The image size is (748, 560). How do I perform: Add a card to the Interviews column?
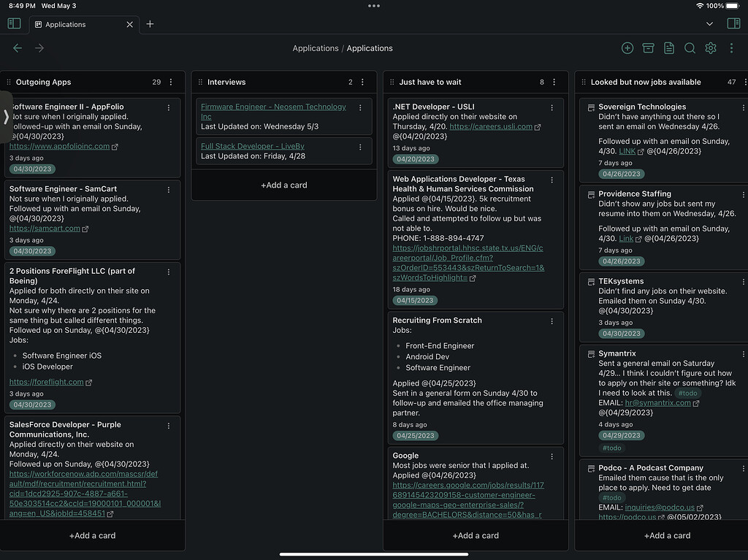pyautogui.click(x=284, y=185)
